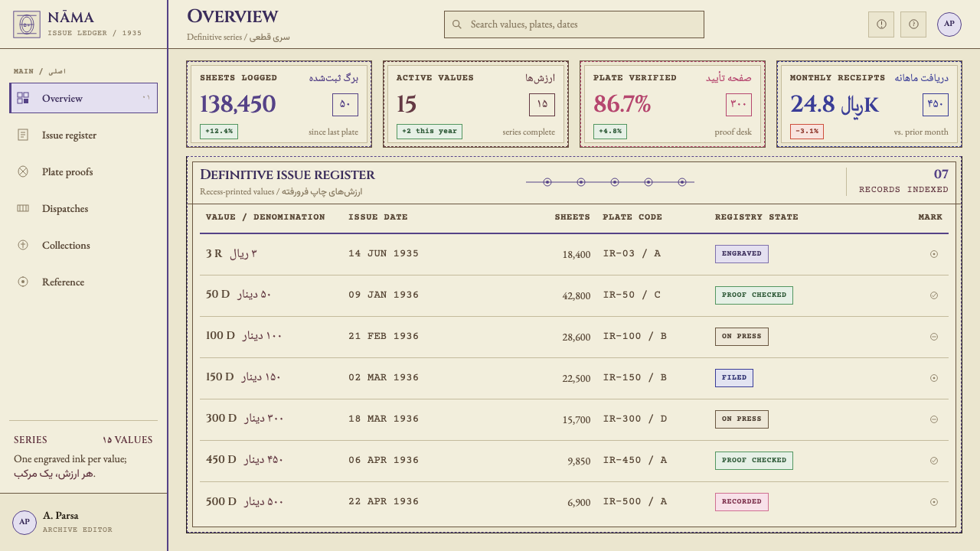Open help with the question mark icon
Image resolution: width=980 pixels, height=551 pixels.
[913, 24]
